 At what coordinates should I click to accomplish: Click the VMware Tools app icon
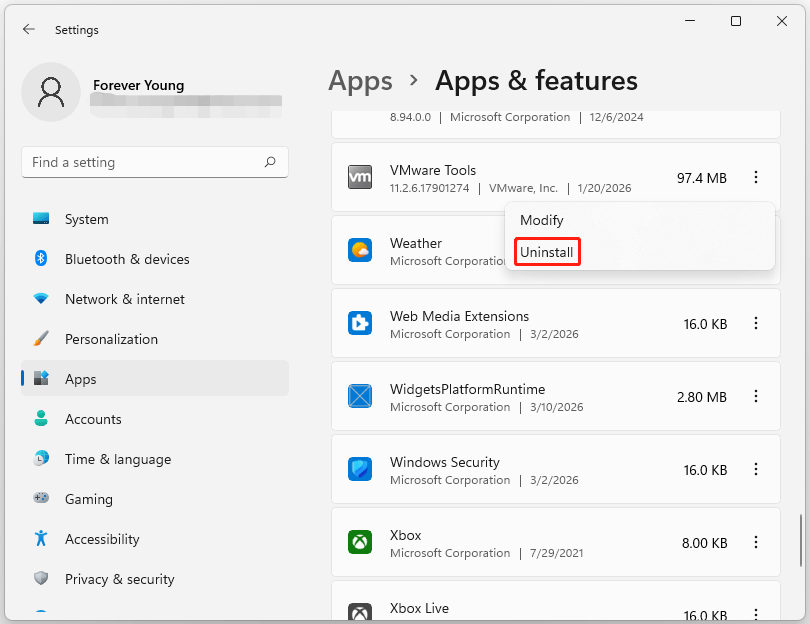[359, 177]
